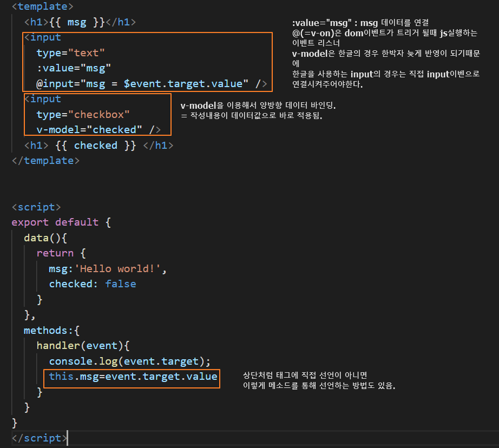
Task: Click the data(){ function line
Action: [x=45, y=238]
